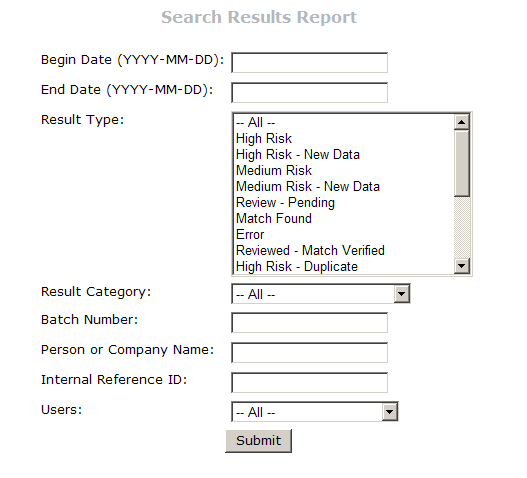Select 'High Risk - Duplicate' list option
This screenshot has height=478, width=527.
[344, 267]
